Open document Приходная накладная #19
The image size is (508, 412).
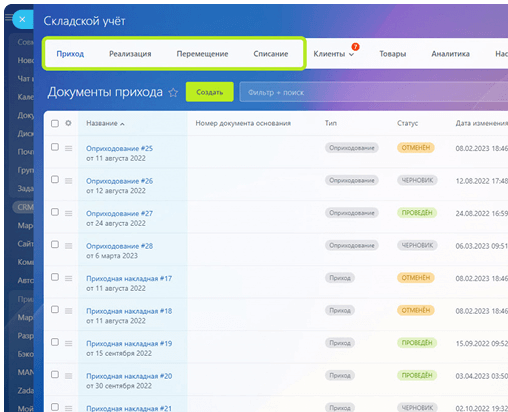pos(129,343)
